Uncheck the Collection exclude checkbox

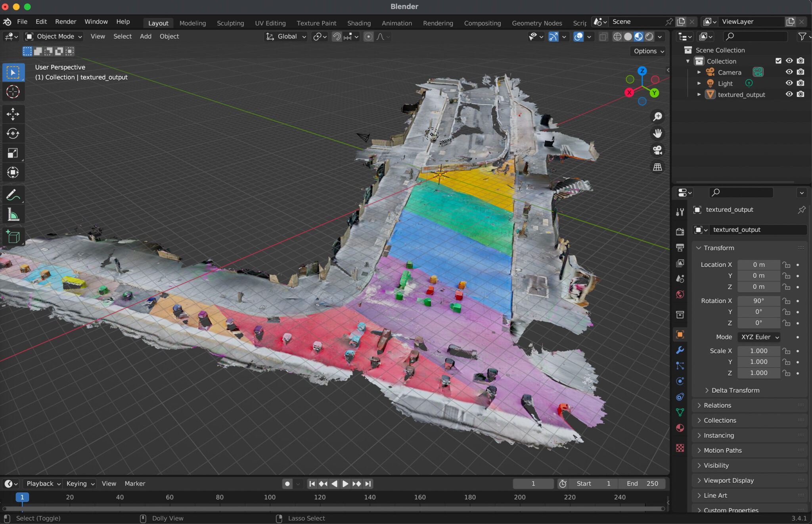coord(778,61)
